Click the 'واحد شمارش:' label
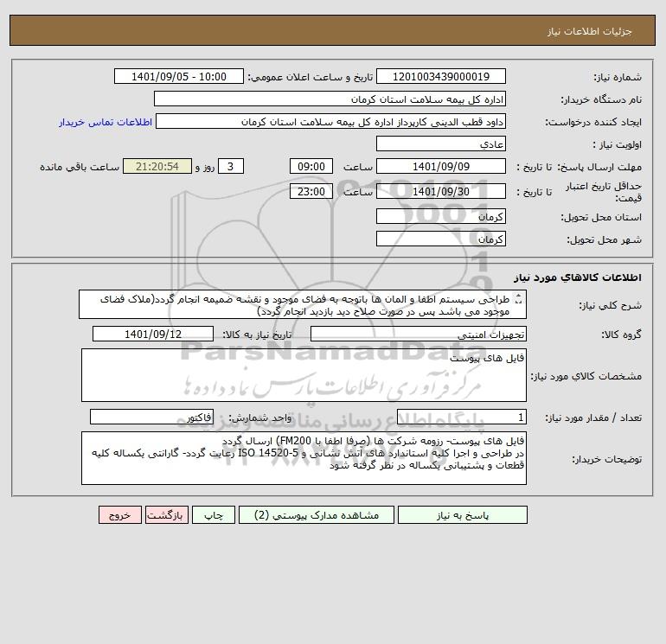The width and height of the screenshot is (666, 644). pos(260,418)
